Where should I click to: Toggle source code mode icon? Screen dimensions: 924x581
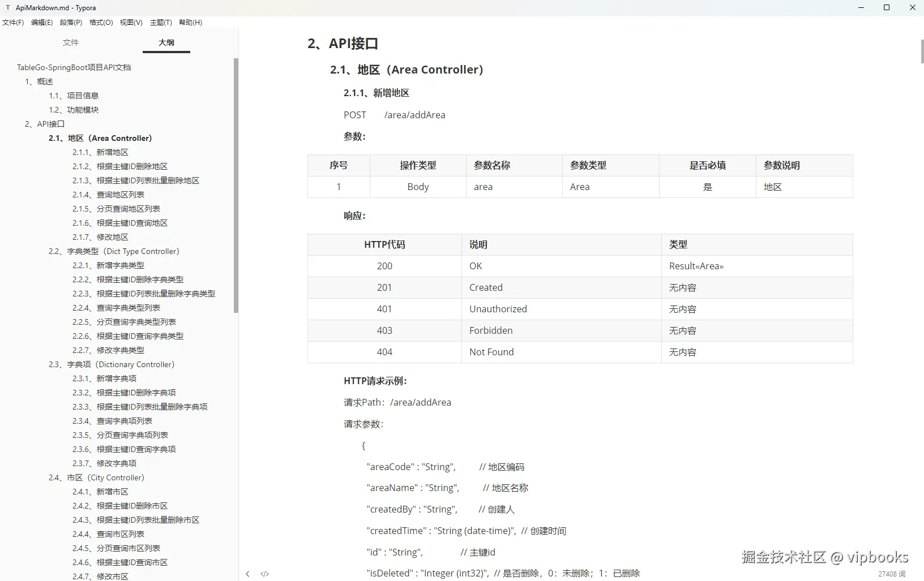pos(264,574)
